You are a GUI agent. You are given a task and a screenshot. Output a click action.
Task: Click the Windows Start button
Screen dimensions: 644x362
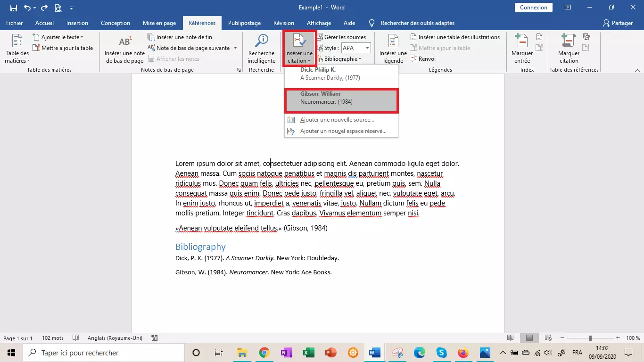point(11,353)
